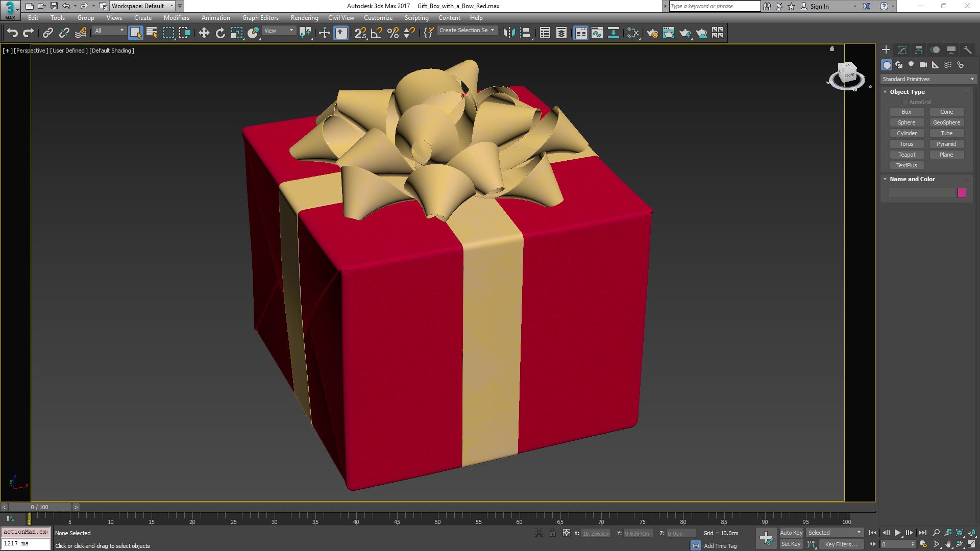
Task: Click the object name input field
Action: 922,193
